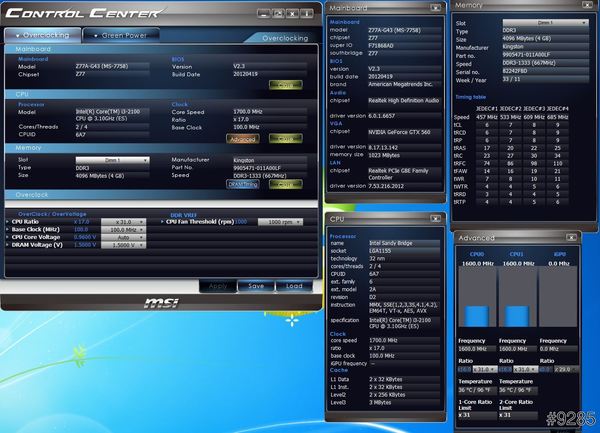Viewport: 600px width, 433px height.
Task: Click the Load button
Action: [x=294, y=285]
